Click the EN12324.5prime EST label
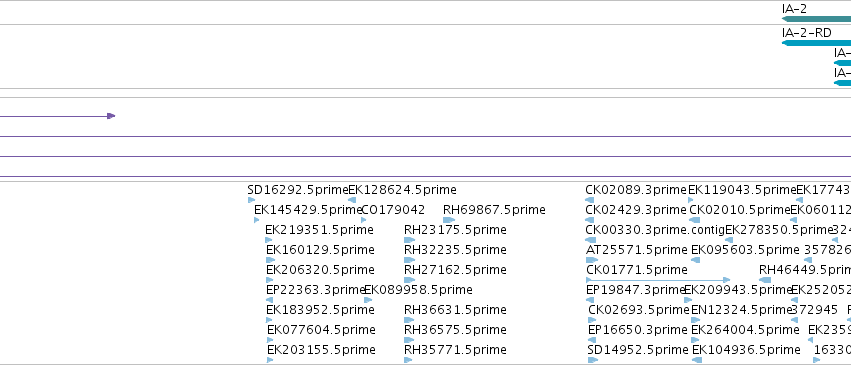 click(x=742, y=310)
